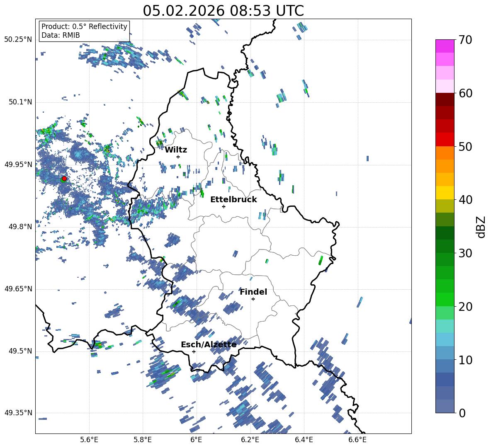Click the dBZ colorbar axis label
491x448 pixels.
click(x=481, y=227)
